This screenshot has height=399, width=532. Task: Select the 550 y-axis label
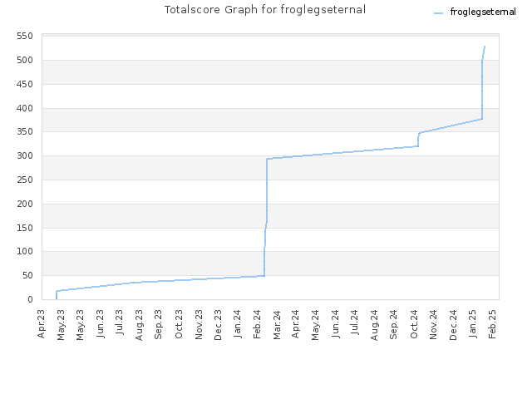tap(25, 36)
